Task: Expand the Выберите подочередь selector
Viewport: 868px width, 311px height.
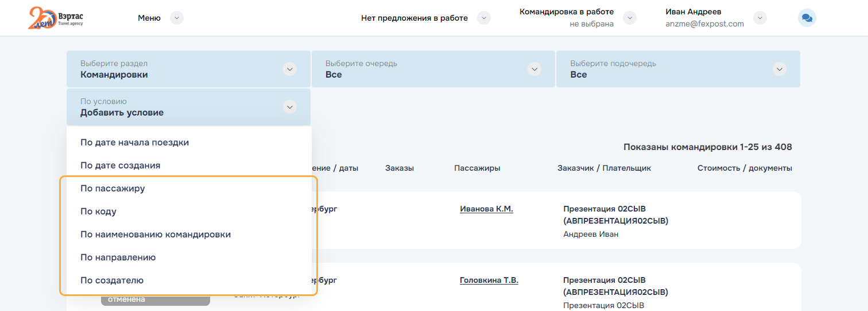Action: pos(779,70)
